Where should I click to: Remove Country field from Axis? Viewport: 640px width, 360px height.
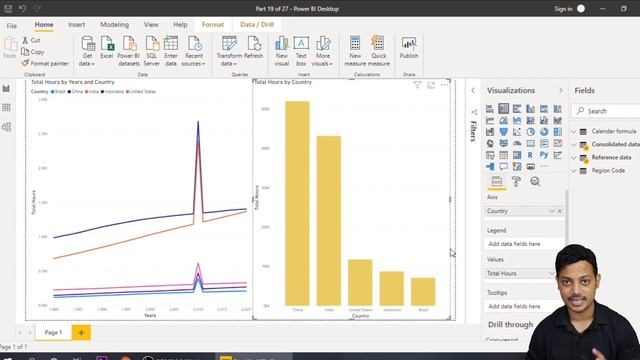pos(560,211)
